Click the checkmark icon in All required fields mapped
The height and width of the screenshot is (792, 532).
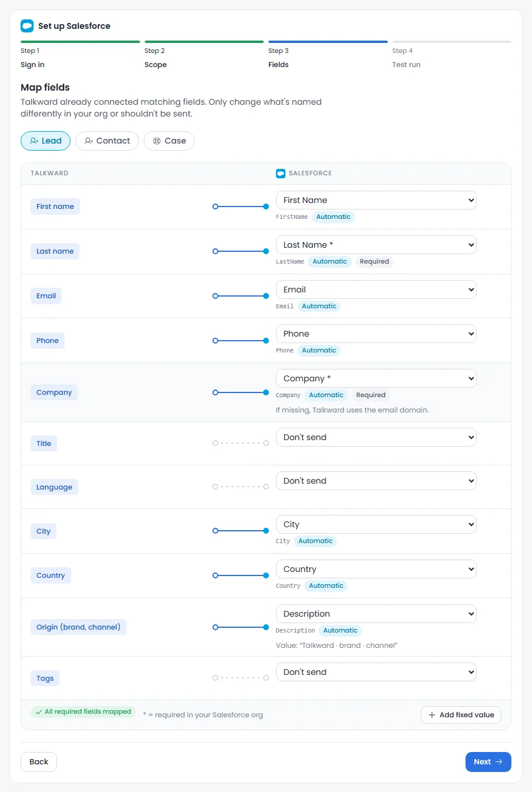coord(39,712)
